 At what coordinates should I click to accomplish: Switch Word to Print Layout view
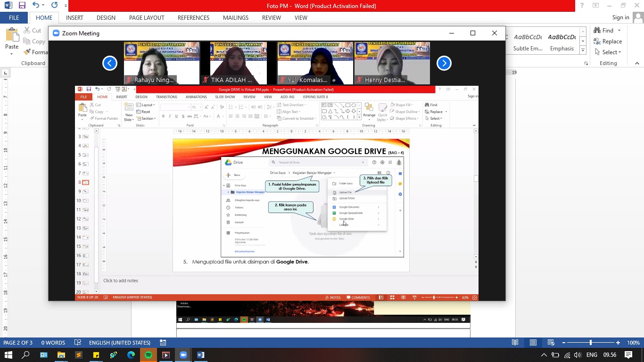click(533, 343)
